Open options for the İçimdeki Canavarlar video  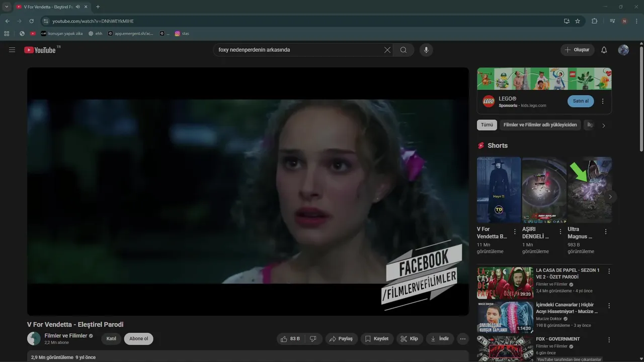coord(609,306)
